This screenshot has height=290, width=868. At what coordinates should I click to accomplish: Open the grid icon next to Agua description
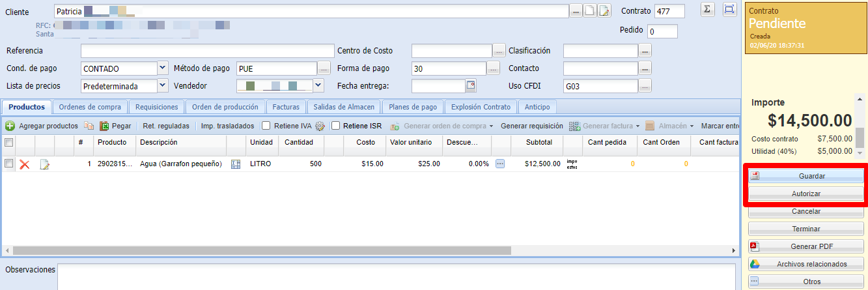(x=236, y=164)
